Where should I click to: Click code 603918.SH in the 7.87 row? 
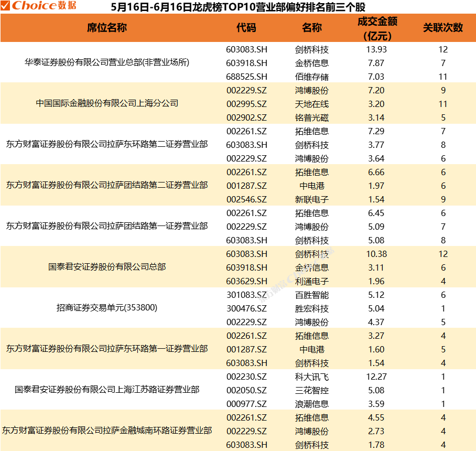(246, 63)
